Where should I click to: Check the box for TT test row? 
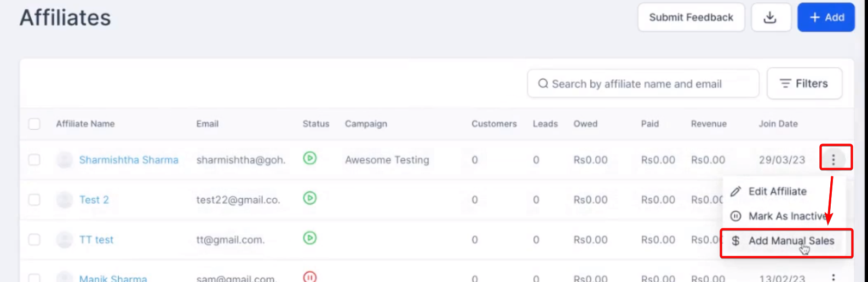(34, 239)
